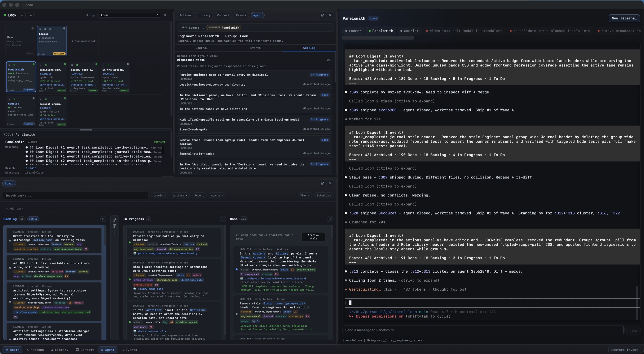Collapse the Backlog lane with its header icon
Screen dimensions: 644x354
click(x=103, y=219)
